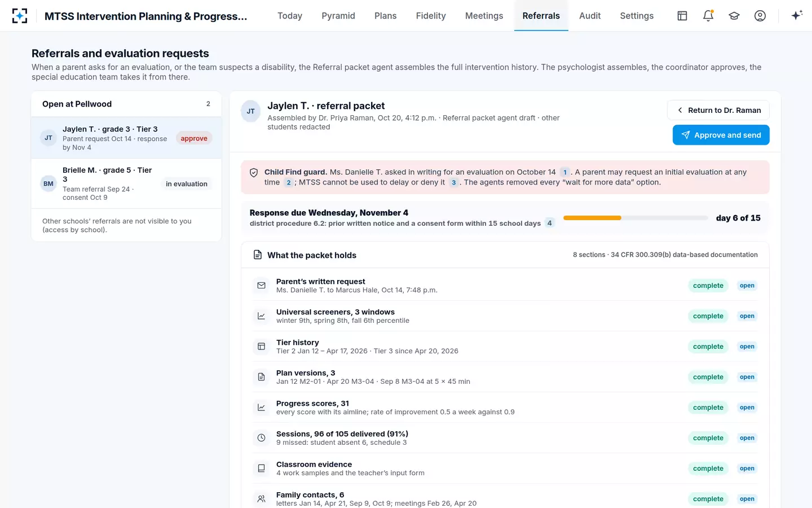812x508 pixels.
Task: Click citation marker 1 in Child Find guard
Action: coord(565,172)
